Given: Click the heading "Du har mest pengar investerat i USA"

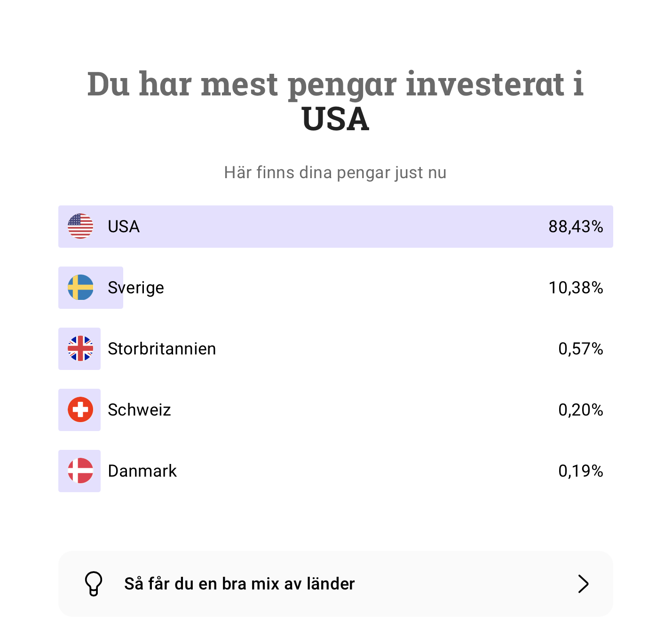Looking at the screenshot, I should pyautogui.click(x=335, y=101).
